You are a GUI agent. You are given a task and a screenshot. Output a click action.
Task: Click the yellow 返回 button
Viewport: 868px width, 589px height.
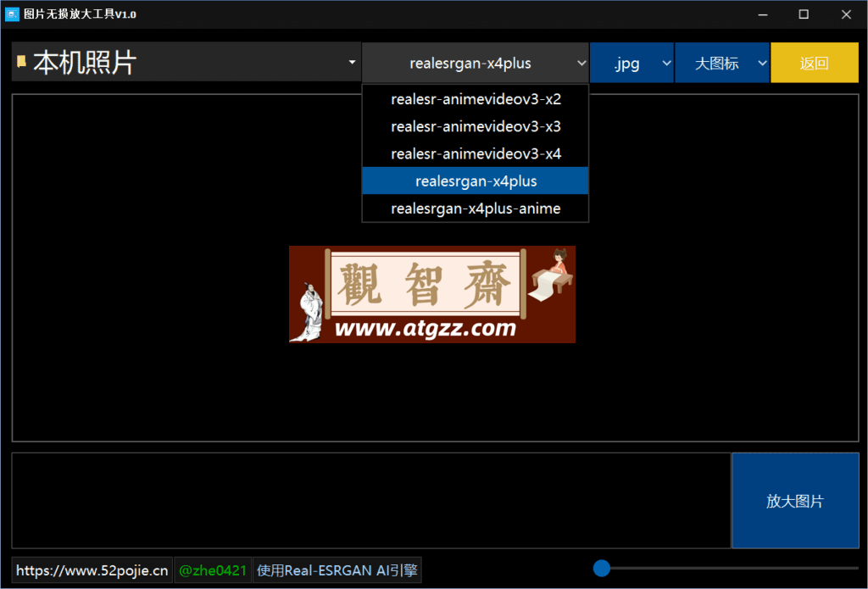pyautogui.click(x=815, y=63)
